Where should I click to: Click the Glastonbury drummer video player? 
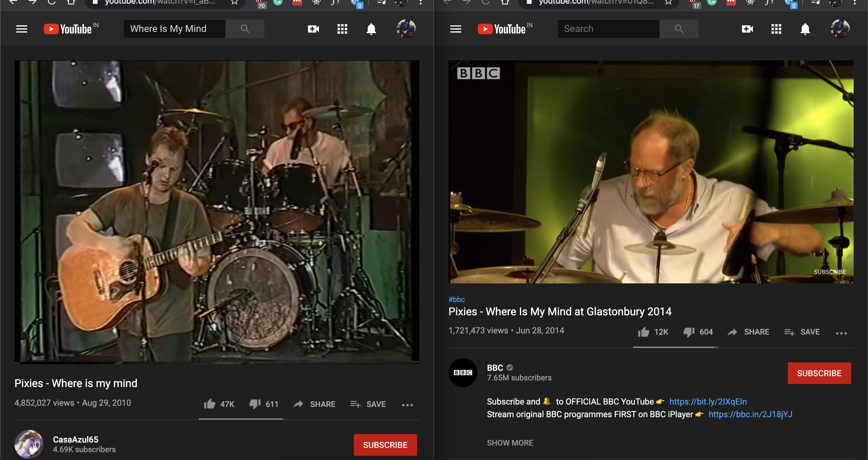[651, 172]
